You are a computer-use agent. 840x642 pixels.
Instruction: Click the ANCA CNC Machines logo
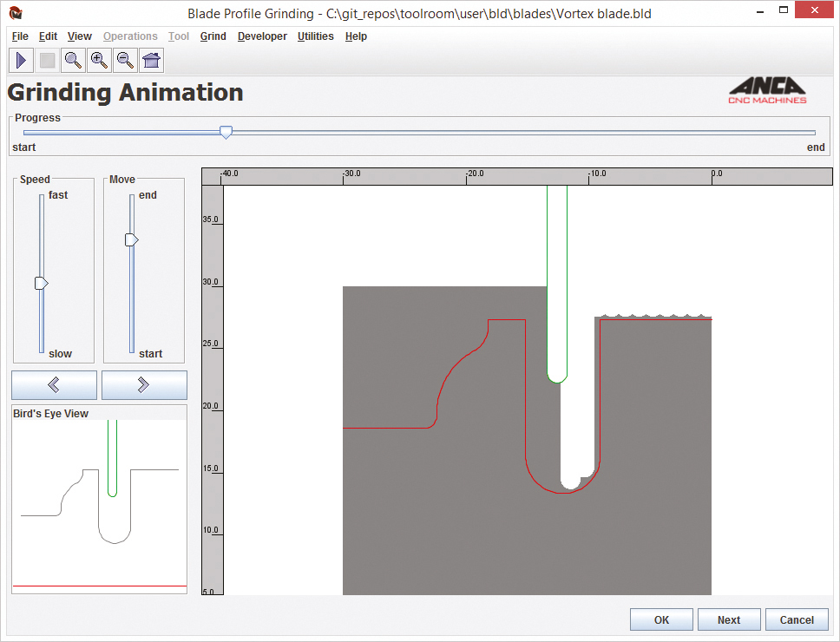pyautogui.click(x=767, y=90)
